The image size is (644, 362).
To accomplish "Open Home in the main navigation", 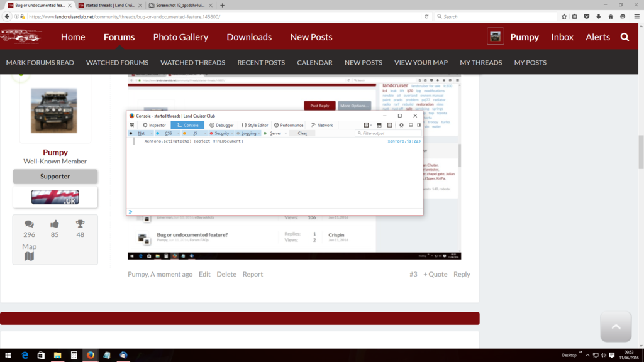I will pyautogui.click(x=73, y=37).
